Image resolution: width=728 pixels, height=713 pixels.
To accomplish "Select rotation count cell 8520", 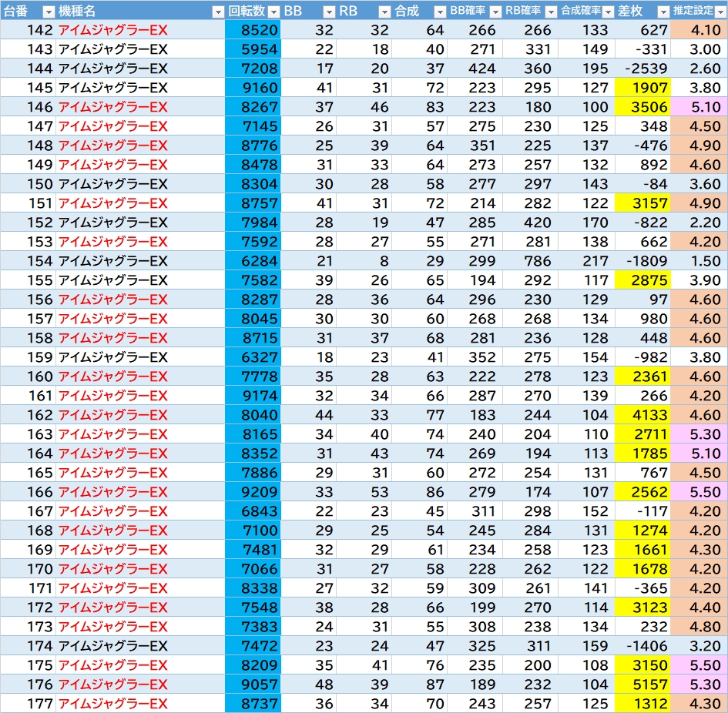I will point(253,30).
